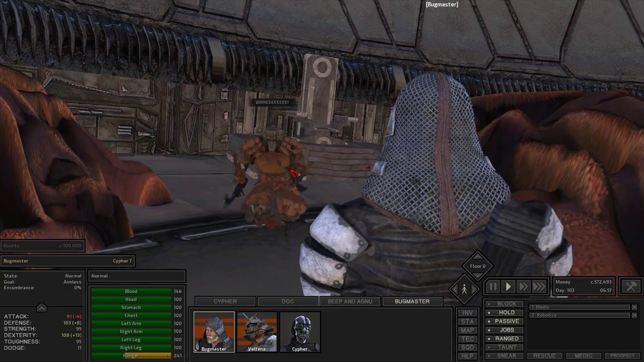Viewport: 644px width, 362px height.
Task: Click the Left Arm health bar
Action: tap(131, 323)
